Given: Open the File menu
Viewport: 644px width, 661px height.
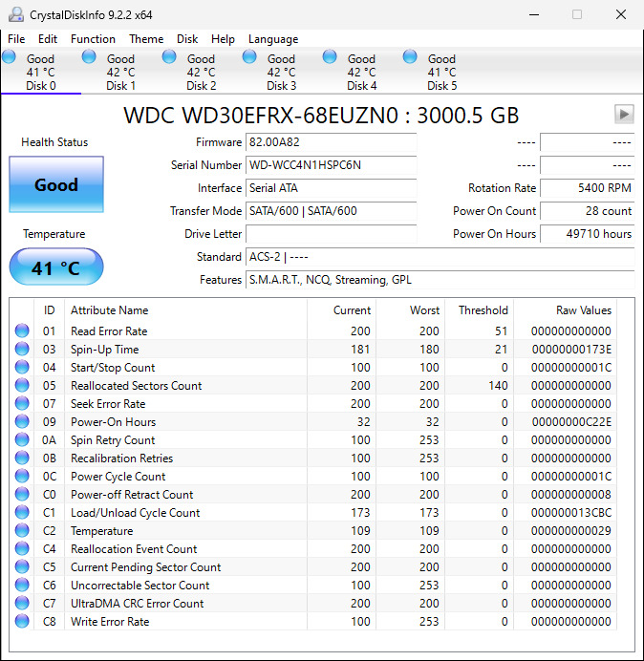Looking at the screenshot, I should 16,39.
